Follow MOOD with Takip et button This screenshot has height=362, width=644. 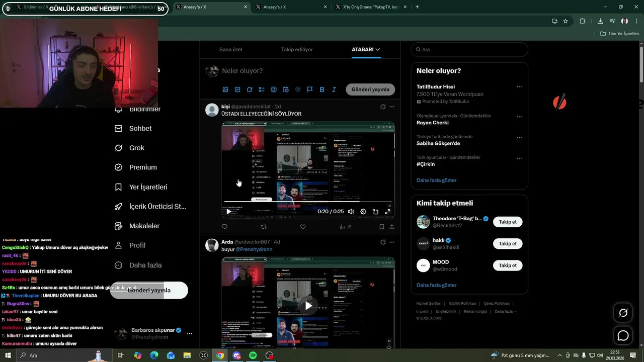[x=508, y=265]
